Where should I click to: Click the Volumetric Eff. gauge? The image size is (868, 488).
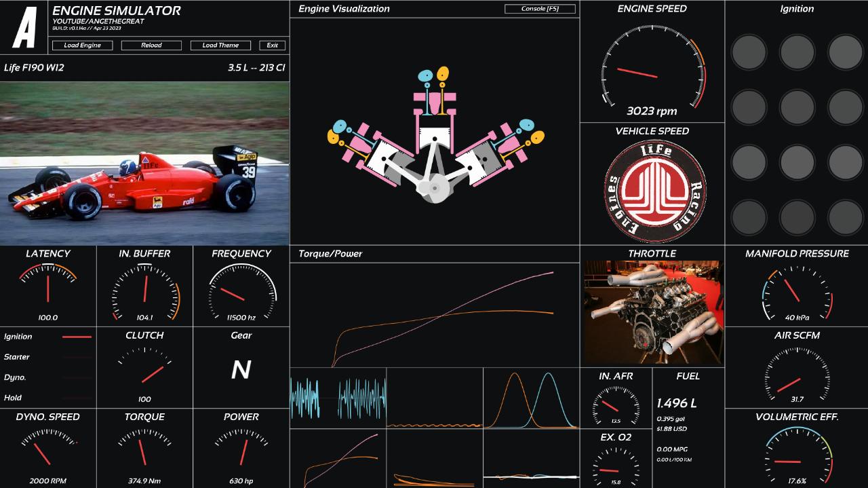point(797,456)
